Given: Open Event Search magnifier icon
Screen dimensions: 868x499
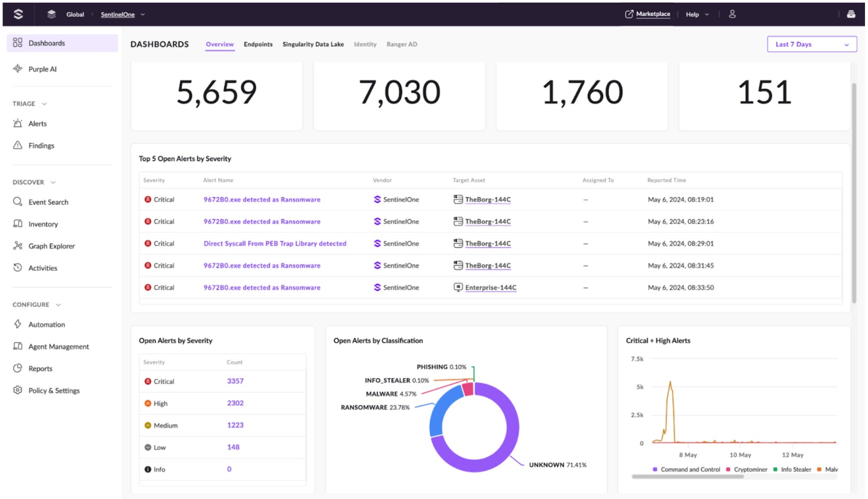Looking at the screenshot, I should 18,202.
